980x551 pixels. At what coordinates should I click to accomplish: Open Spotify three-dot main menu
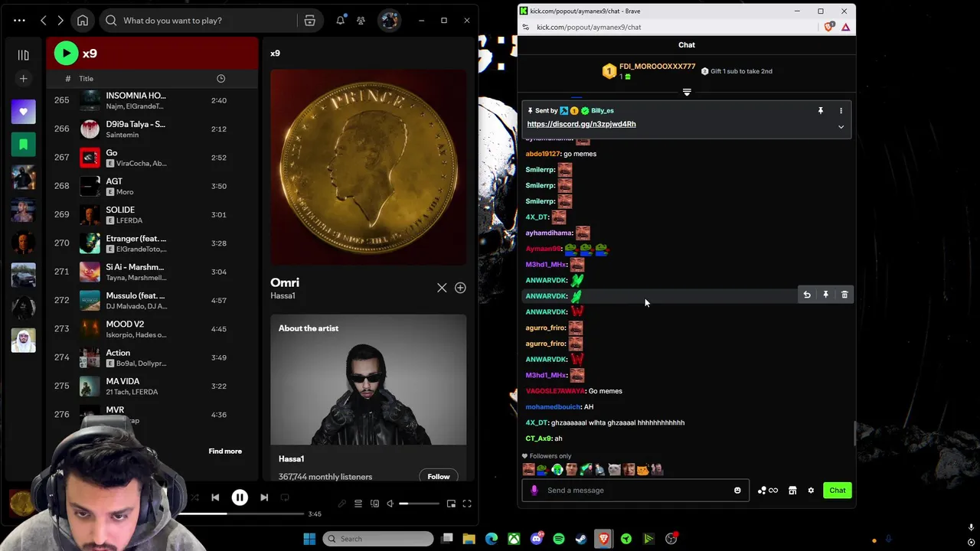tap(19, 21)
